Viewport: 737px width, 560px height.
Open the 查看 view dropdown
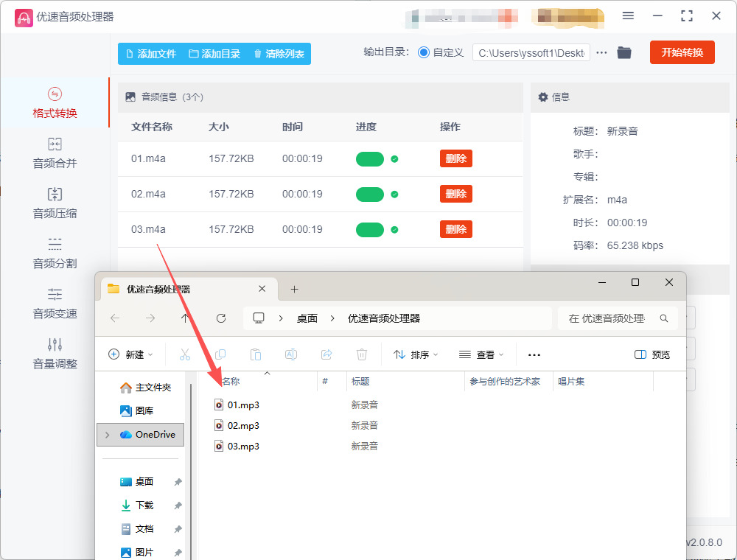pyautogui.click(x=481, y=354)
